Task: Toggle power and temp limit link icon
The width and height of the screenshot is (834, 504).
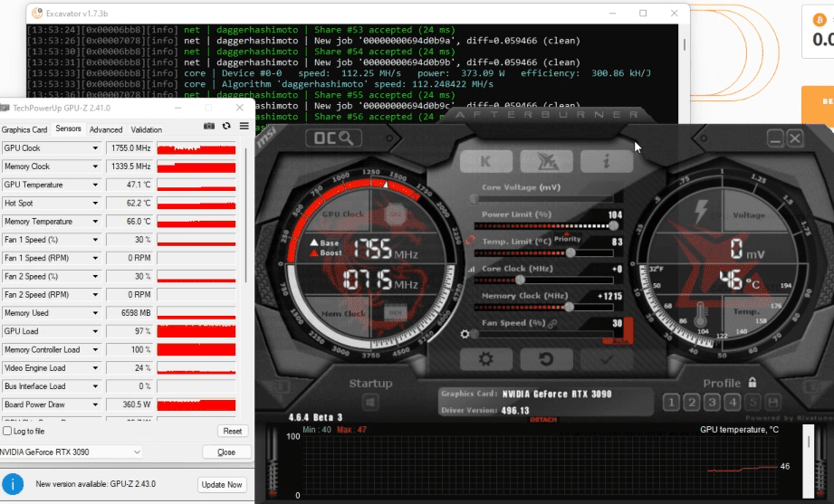Action: click(470, 241)
